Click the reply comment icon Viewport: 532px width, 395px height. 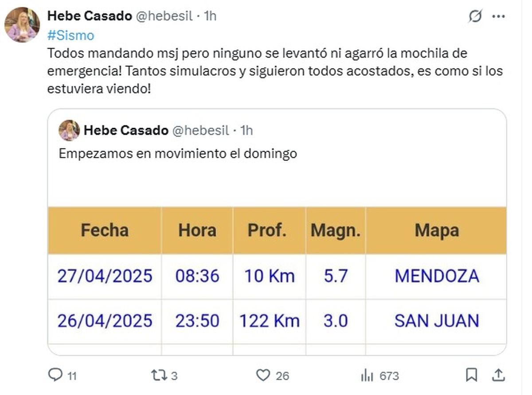coord(55,375)
